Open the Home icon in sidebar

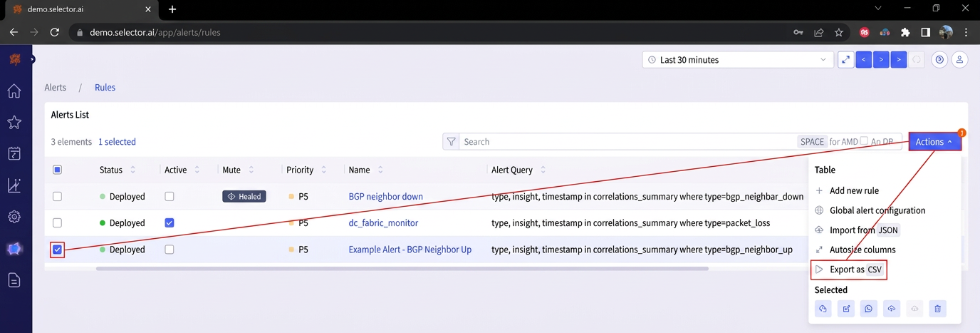(x=14, y=91)
